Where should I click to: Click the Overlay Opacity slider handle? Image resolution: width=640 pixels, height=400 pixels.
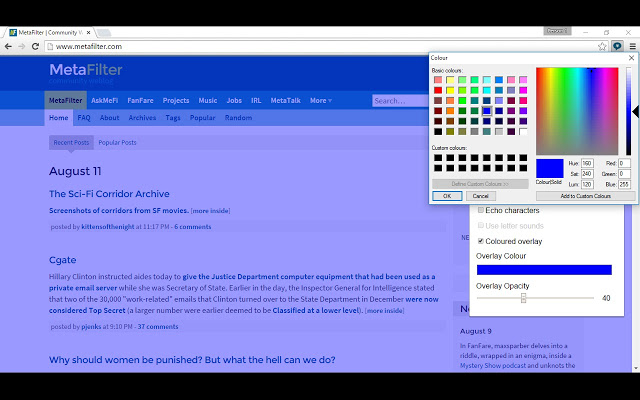click(x=524, y=298)
